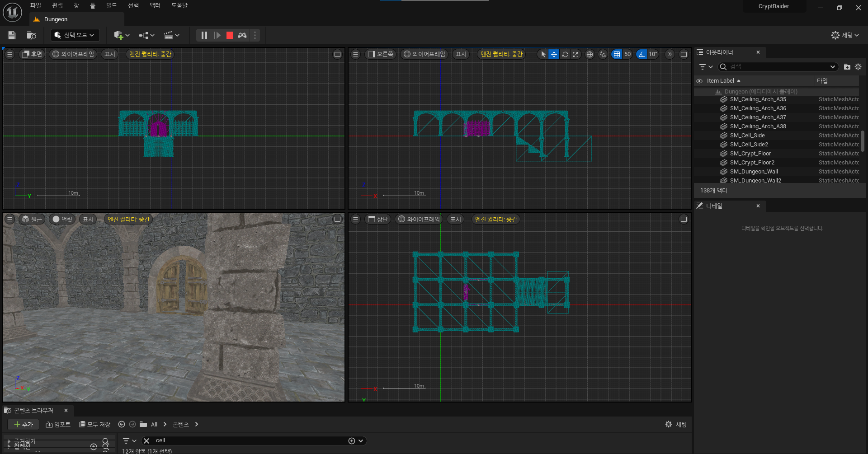Activate the Select objects arrow tool in right viewport

543,54
